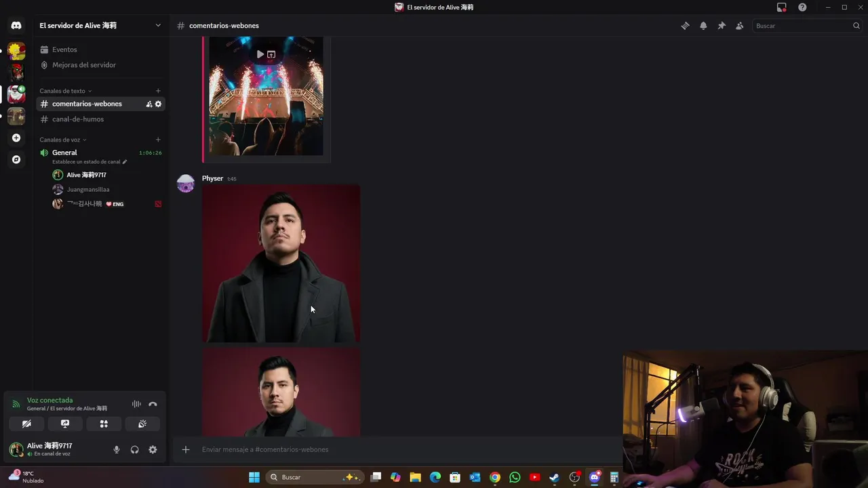Image resolution: width=868 pixels, height=488 pixels.
Task: Select the third server avatar in sidebar
Action: point(16,94)
